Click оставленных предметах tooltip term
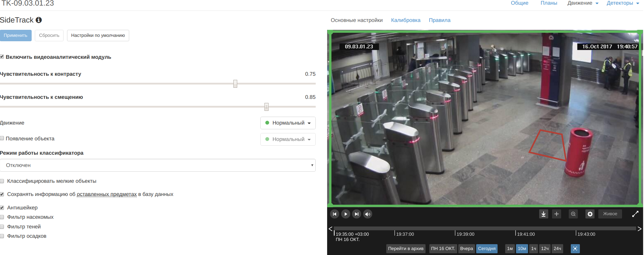Screen dimensions: 644x255 pos(107,194)
